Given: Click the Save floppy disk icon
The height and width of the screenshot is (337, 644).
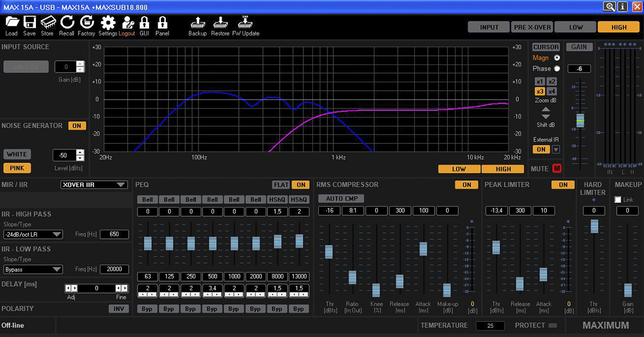Looking at the screenshot, I should pos(30,23).
